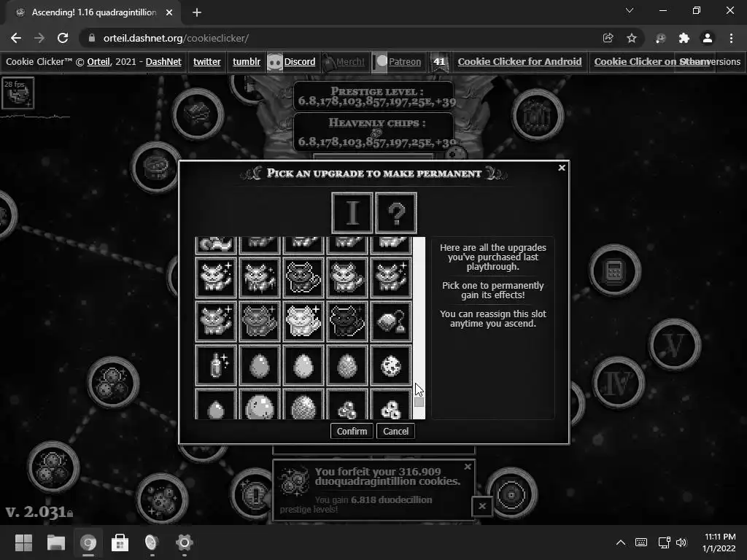The width and height of the screenshot is (747, 560).
Task: Pick the spotted egg upgrade
Action: 391,365
